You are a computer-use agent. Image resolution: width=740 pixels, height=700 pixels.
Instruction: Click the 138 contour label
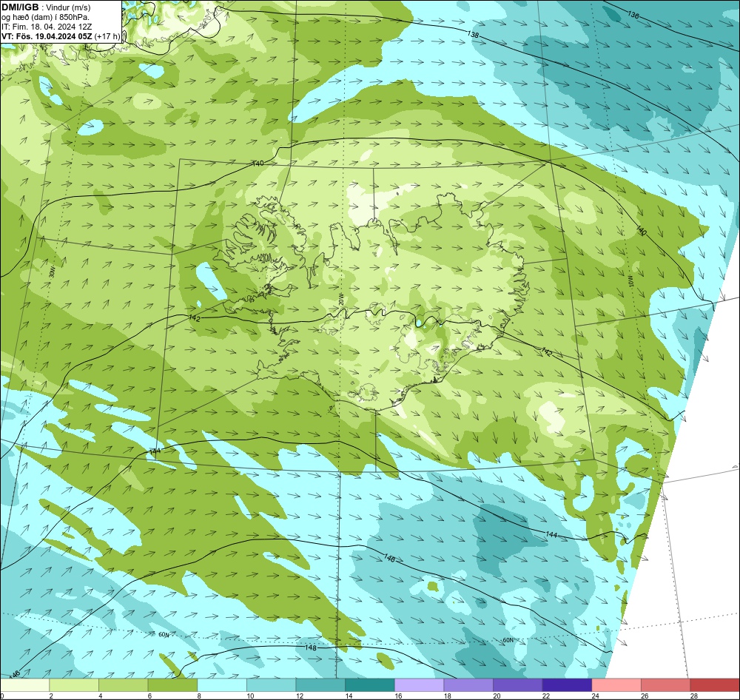(x=473, y=35)
